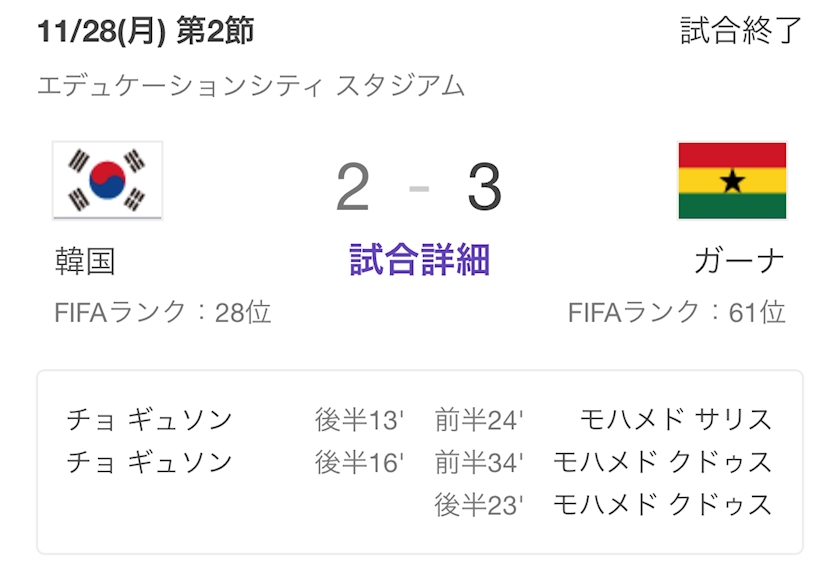Click the FIFAランク：61位 ranking text

677,313
